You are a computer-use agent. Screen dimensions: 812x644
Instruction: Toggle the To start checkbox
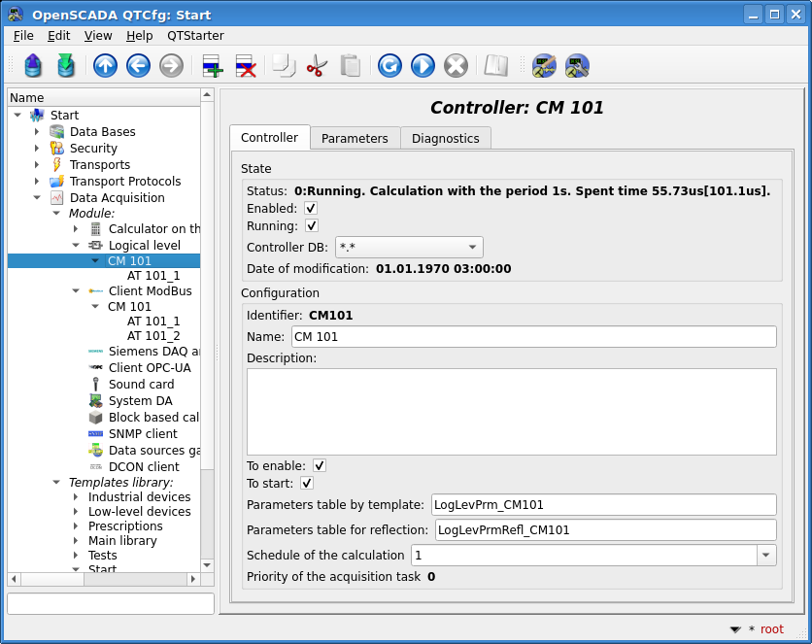point(307,483)
